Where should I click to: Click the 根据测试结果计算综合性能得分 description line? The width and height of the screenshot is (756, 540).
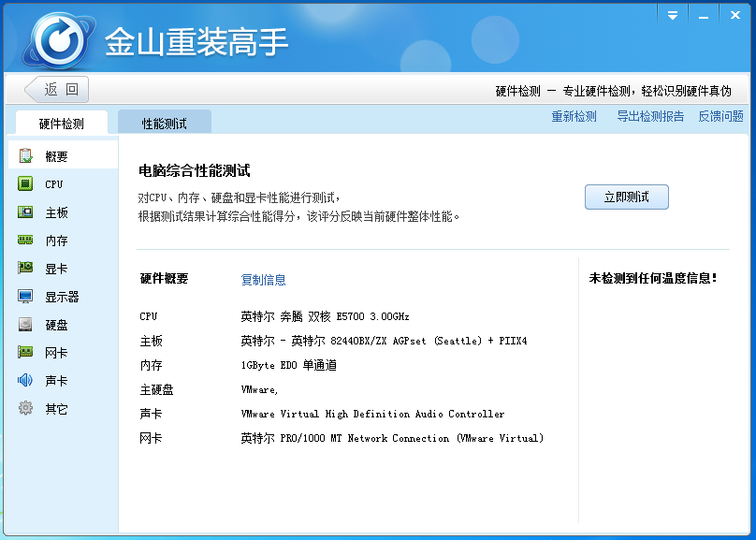pos(298,216)
